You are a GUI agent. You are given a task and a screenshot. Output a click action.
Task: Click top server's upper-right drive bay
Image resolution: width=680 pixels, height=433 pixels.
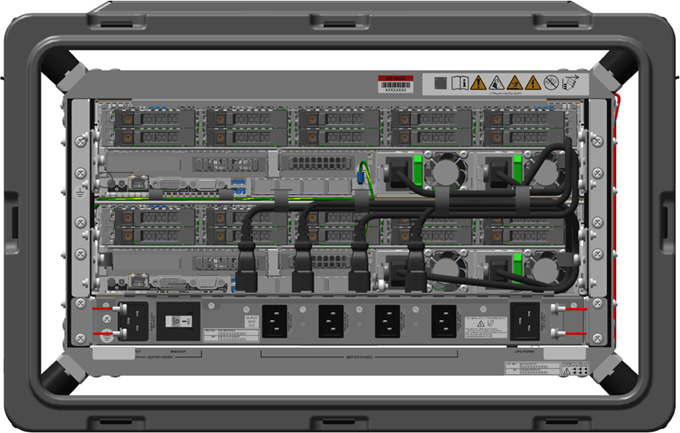click(524, 118)
